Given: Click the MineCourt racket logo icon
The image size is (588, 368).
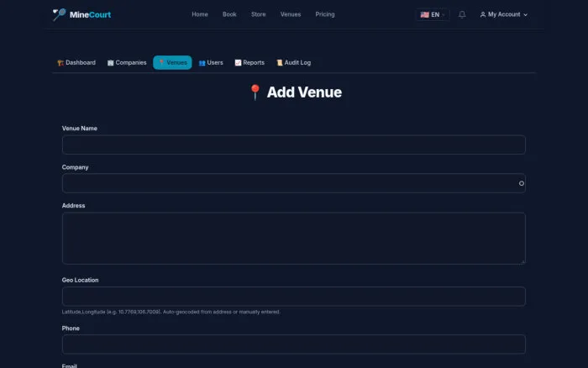Looking at the screenshot, I should (59, 14).
